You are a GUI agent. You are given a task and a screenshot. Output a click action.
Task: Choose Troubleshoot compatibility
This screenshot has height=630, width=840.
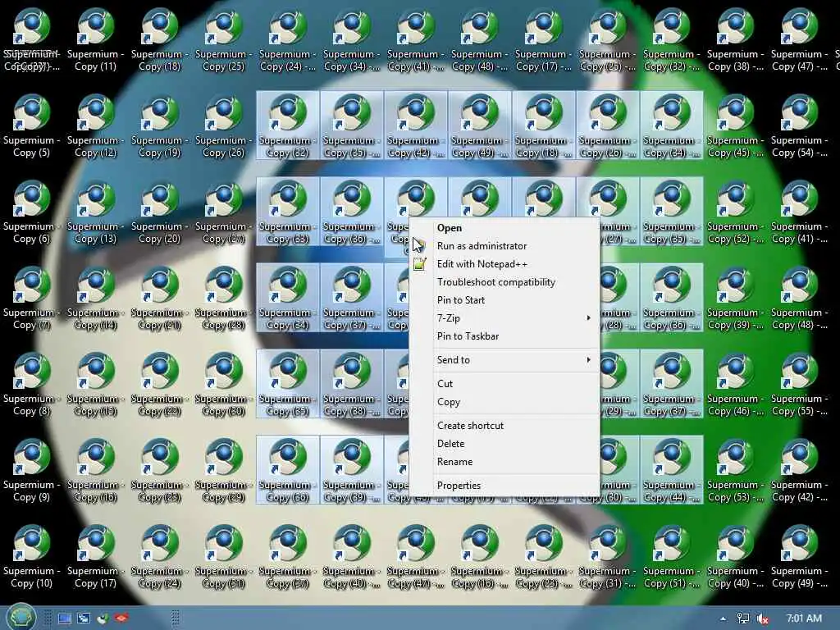click(504, 282)
